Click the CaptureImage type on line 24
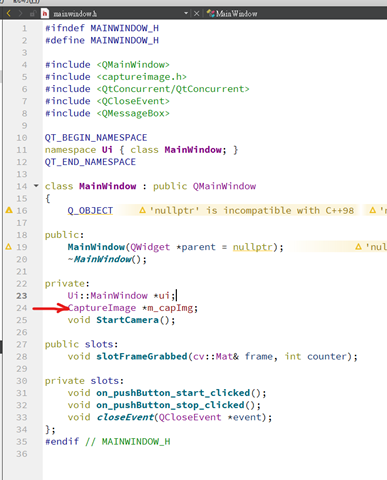Image resolution: width=387 pixels, height=480 pixels. pyautogui.click(x=102, y=308)
